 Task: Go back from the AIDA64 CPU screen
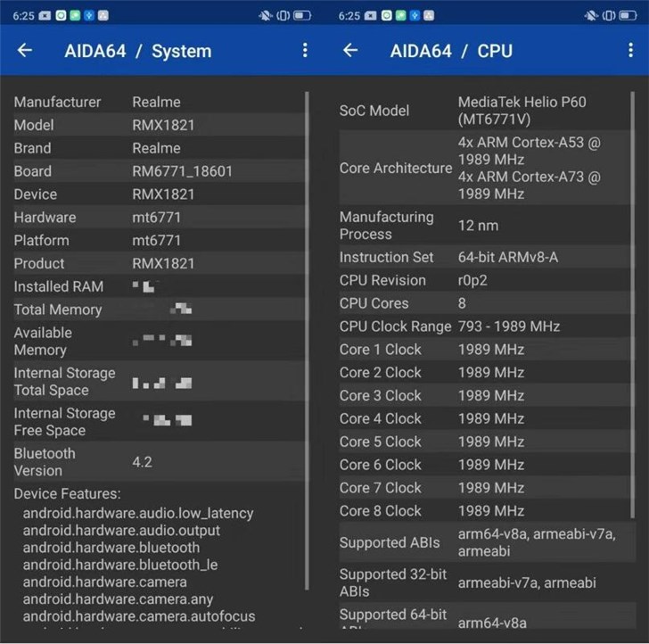tap(350, 51)
